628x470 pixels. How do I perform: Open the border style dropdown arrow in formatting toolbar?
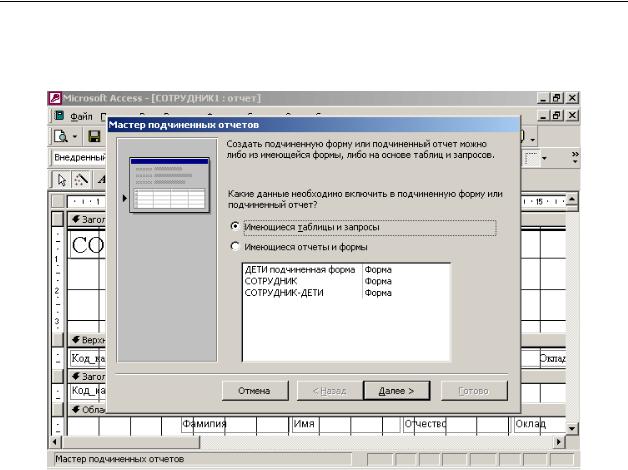(x=544, y=158)
